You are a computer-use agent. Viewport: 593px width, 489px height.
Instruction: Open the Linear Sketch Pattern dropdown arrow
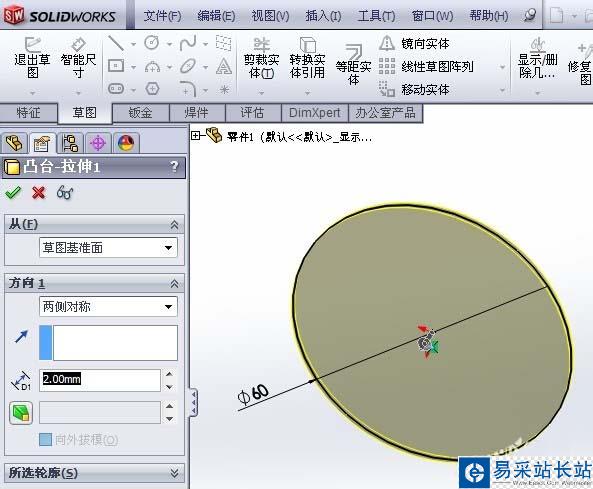502,67
